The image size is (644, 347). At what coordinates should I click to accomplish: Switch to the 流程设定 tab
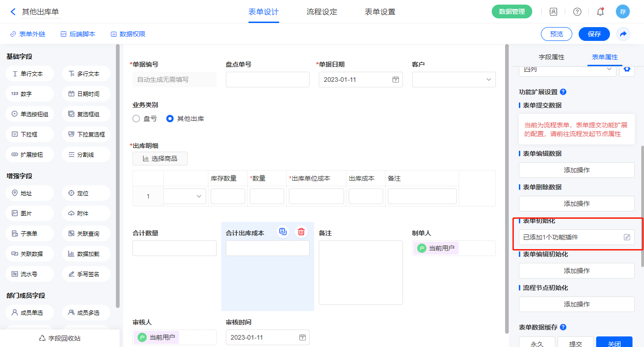point(322,12)
